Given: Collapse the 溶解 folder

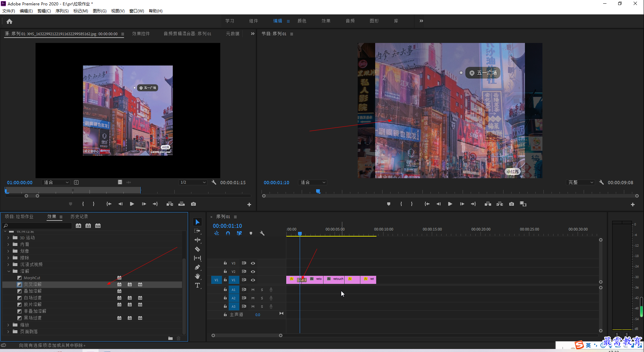Looking at the screenshot, I should pos(8,271).
